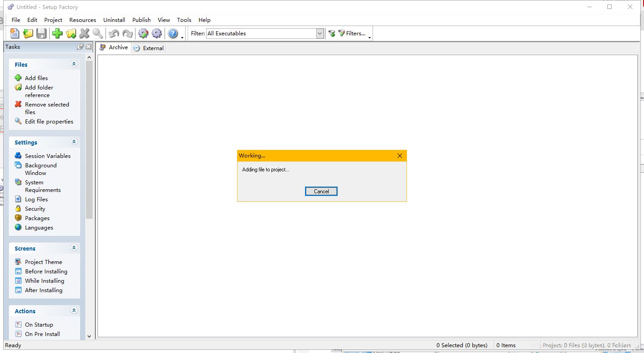
Task: Open Packages settings
Action: pos(37,218)
